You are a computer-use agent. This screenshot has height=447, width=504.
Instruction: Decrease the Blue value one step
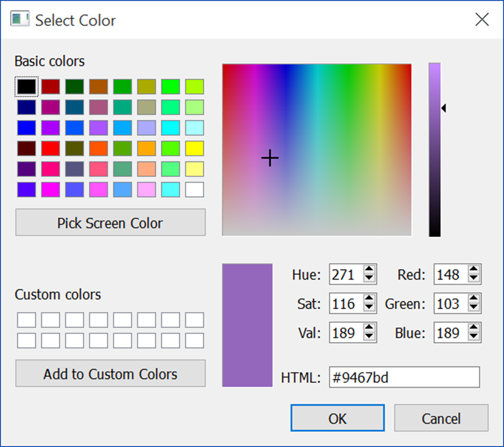point(474,337)
